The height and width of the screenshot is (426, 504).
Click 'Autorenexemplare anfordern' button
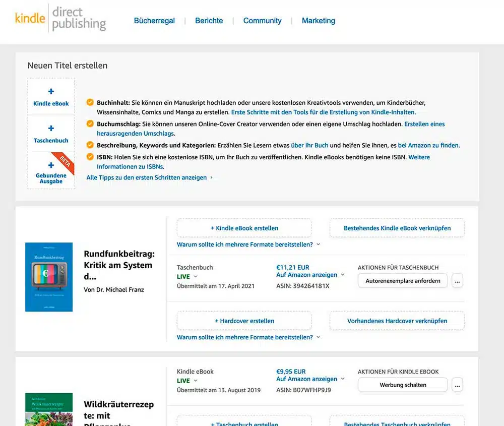click(x=403, y=281)
